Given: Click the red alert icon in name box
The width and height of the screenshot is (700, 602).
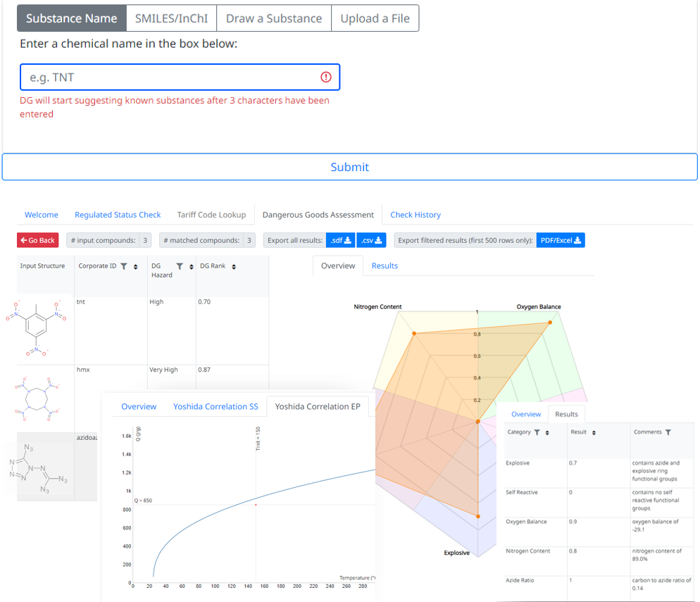Looking at the screenshot, I should tap(326, 77).
